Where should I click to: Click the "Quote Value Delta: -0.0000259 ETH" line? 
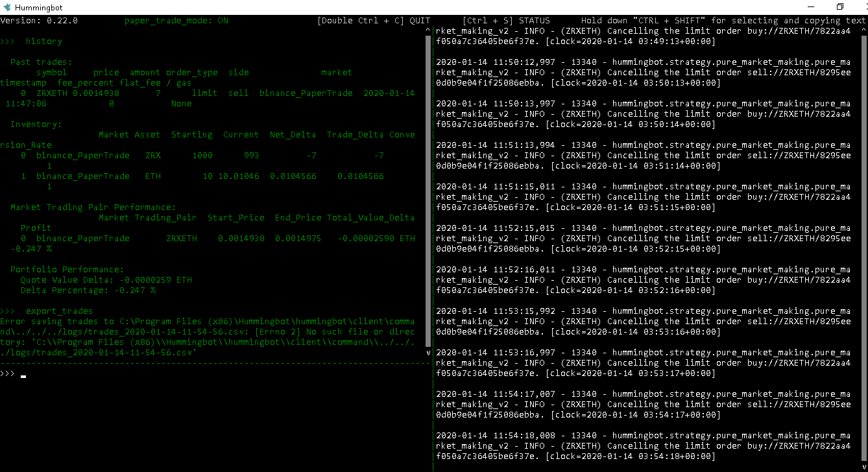pos(106,280)
